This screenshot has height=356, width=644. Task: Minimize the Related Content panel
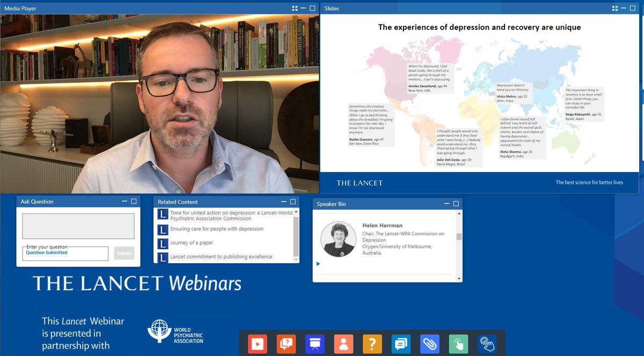(x=284, y=202)
